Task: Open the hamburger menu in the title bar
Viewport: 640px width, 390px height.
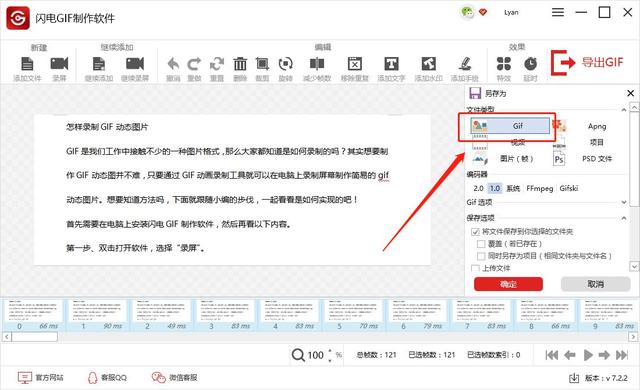Action: click(x=558, y=12)
